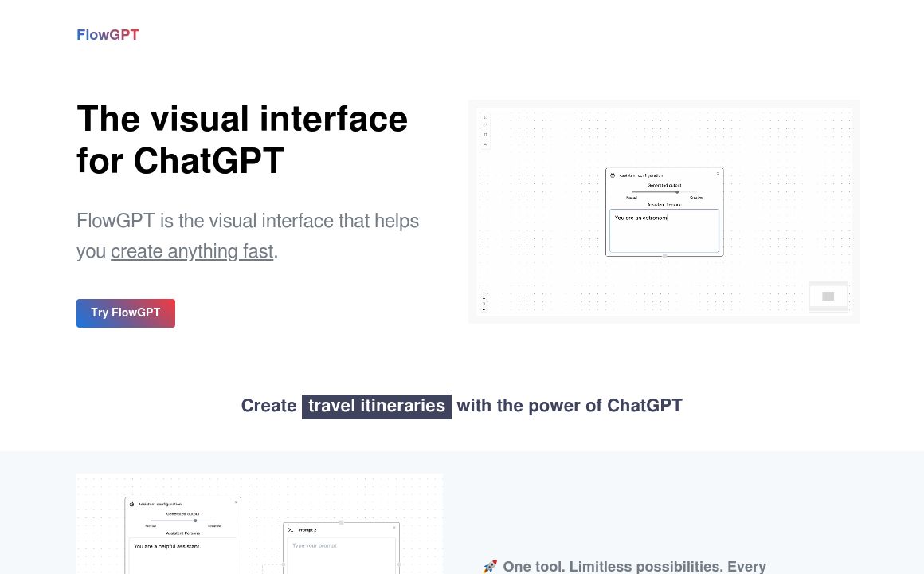Click the lock control at the bottom of the hero canvas controls
This screenshot has height=574, width=924.
[x=484, y=309]
